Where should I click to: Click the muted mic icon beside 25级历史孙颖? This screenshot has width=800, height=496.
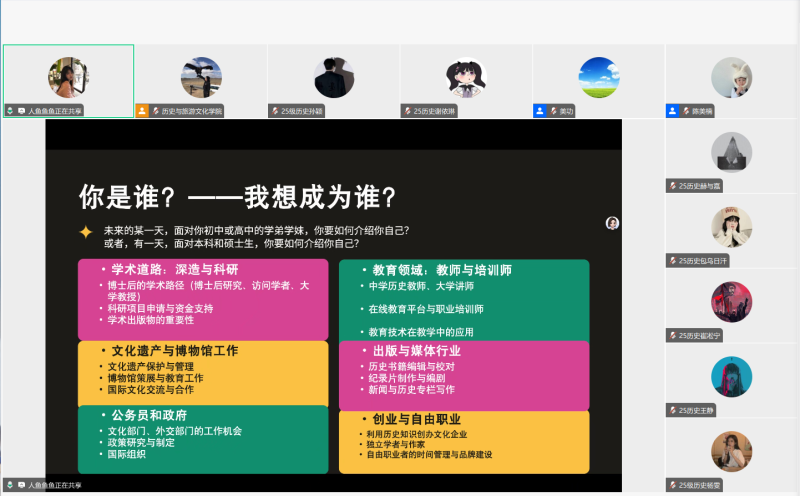[x=276, y=111]
